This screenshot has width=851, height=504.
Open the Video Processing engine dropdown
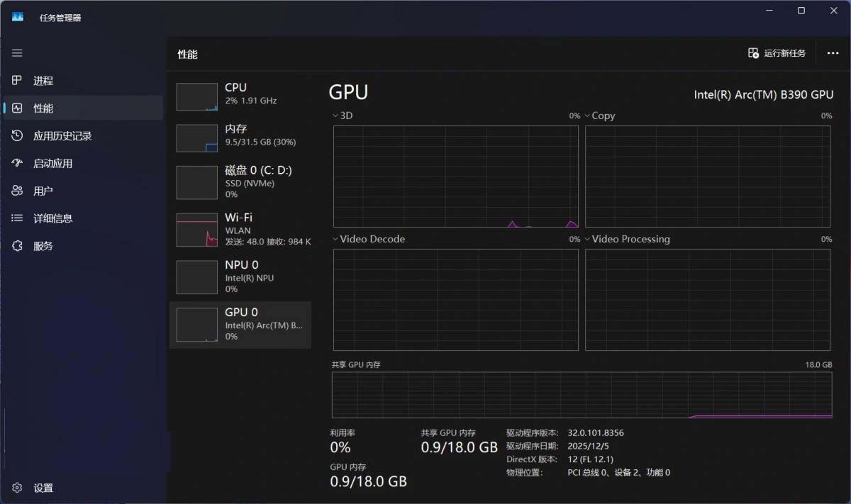(x=628, y=239)
